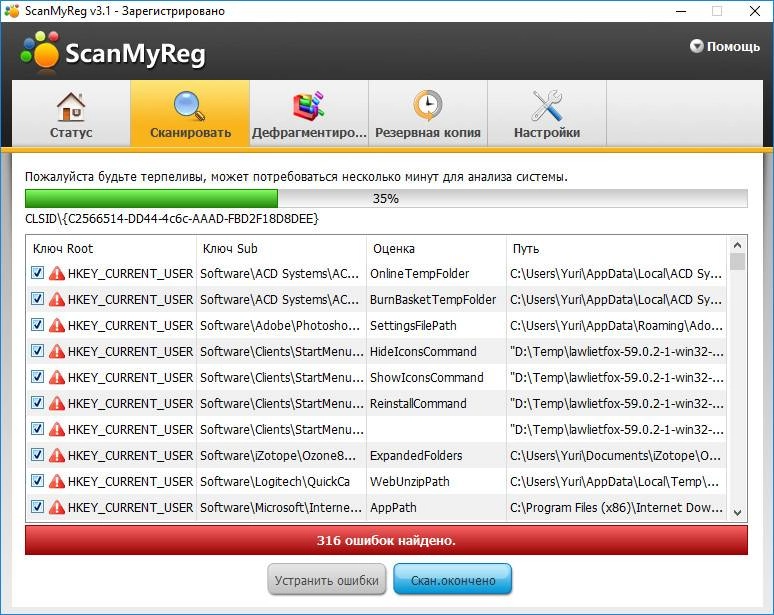Click warning icon on ExpandedFolders row
This screenshot has width=774, height=615.
pos(57,455)
